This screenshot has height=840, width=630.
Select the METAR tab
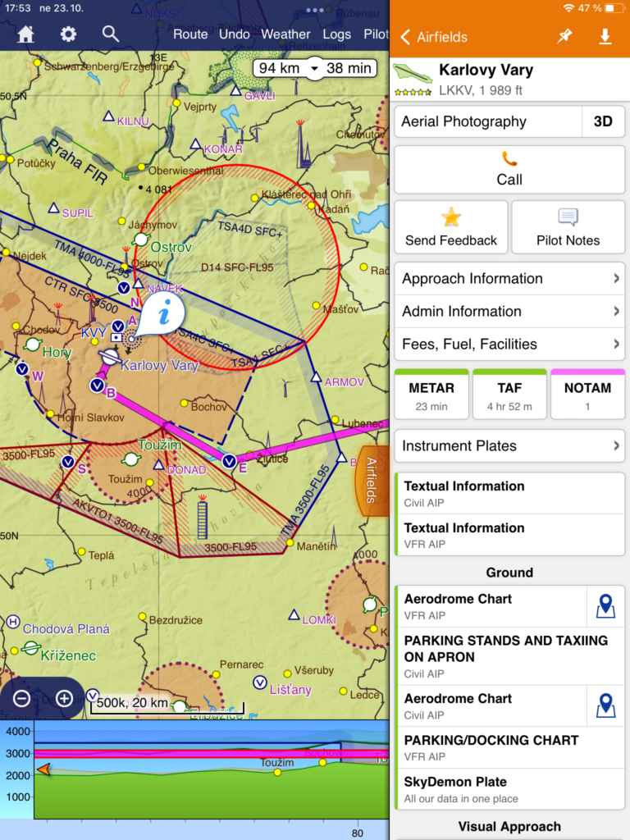click(431, 395)
